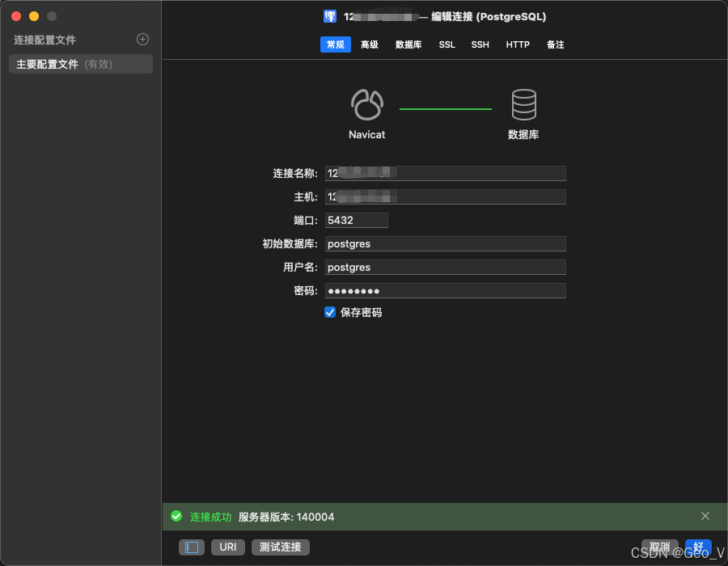
Task: Click the URI button
Action: point(228,547)
